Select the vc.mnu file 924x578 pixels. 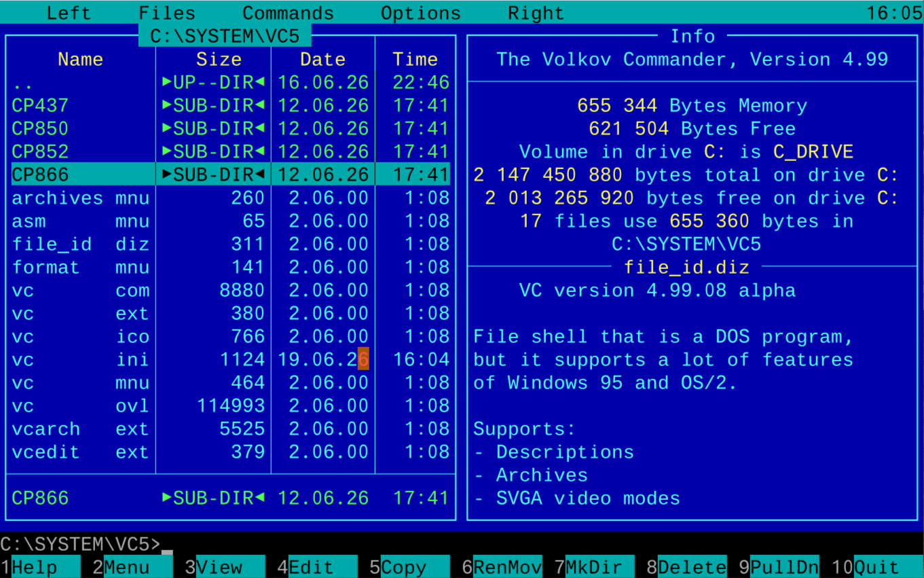231,383
